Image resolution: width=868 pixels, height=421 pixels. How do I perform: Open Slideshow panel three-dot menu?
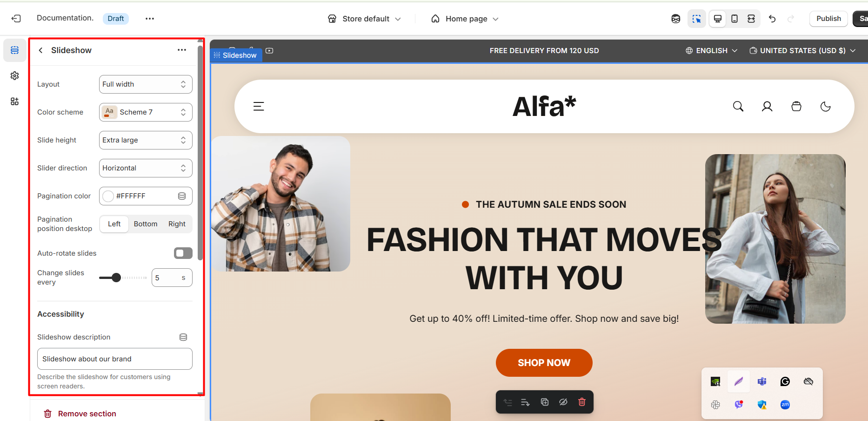182,50
